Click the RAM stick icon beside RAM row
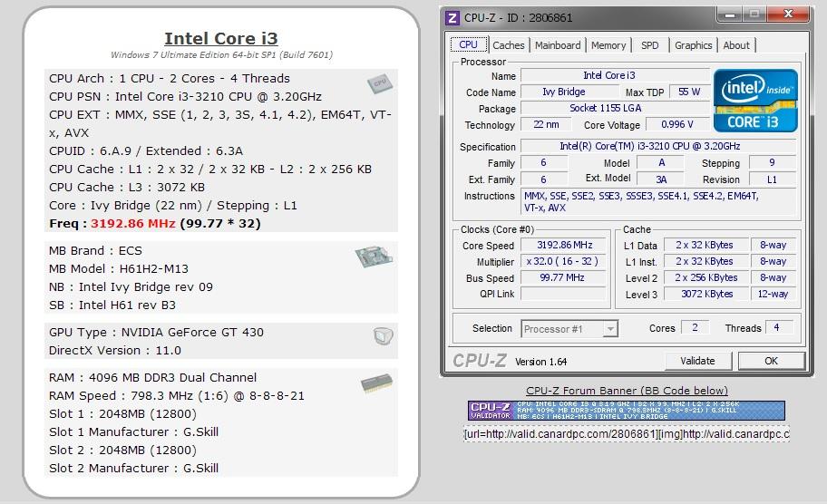Screen dimensions: 827x504 pos(376,383)
